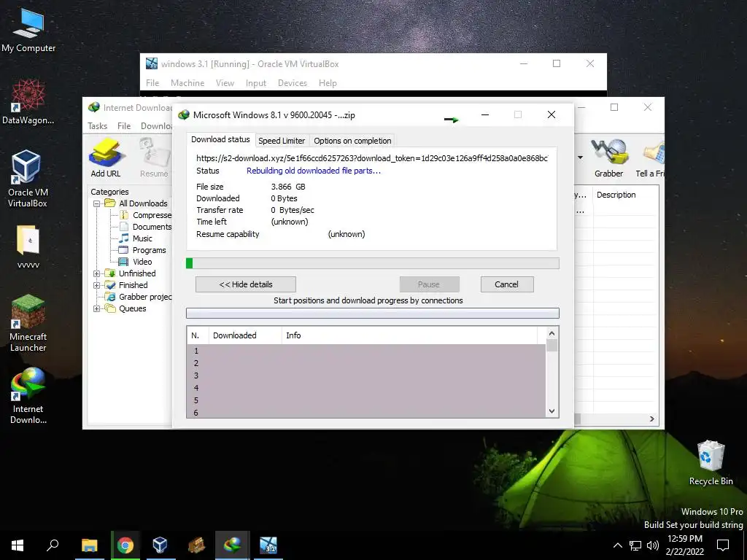Minimize the download status dialog
The image size is (747, 560).
485,114
